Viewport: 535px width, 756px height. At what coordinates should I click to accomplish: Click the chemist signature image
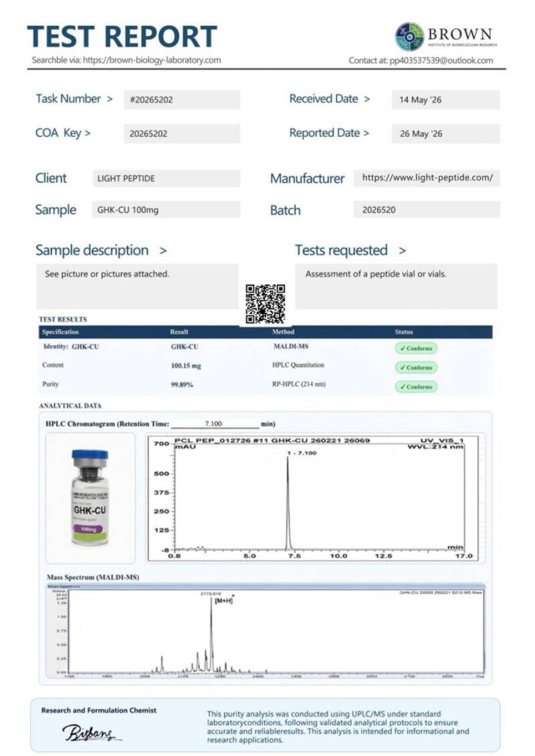[x=91, y=733]
